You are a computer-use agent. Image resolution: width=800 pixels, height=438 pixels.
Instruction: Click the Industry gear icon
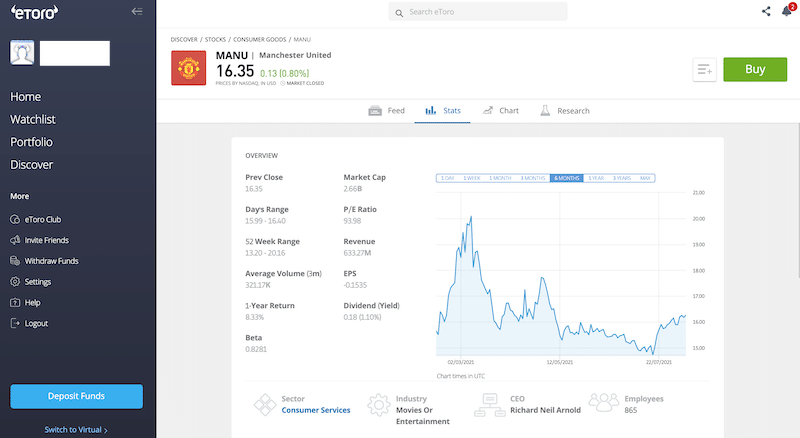379,404
